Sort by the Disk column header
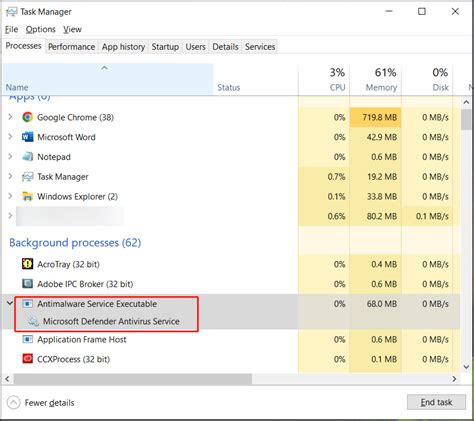The width and height of the screenshot is (474, 421). click(x=427, y=80)
